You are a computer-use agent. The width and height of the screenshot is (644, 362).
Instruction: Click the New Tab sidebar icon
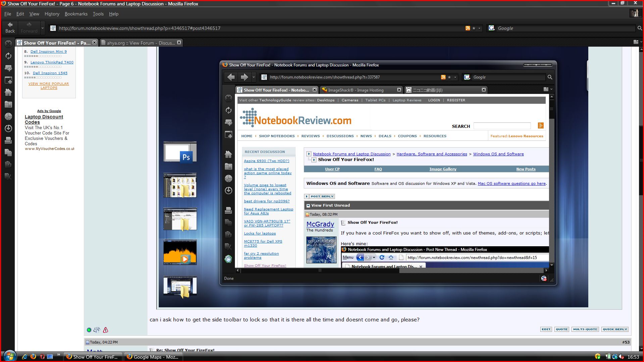[8, 68]
